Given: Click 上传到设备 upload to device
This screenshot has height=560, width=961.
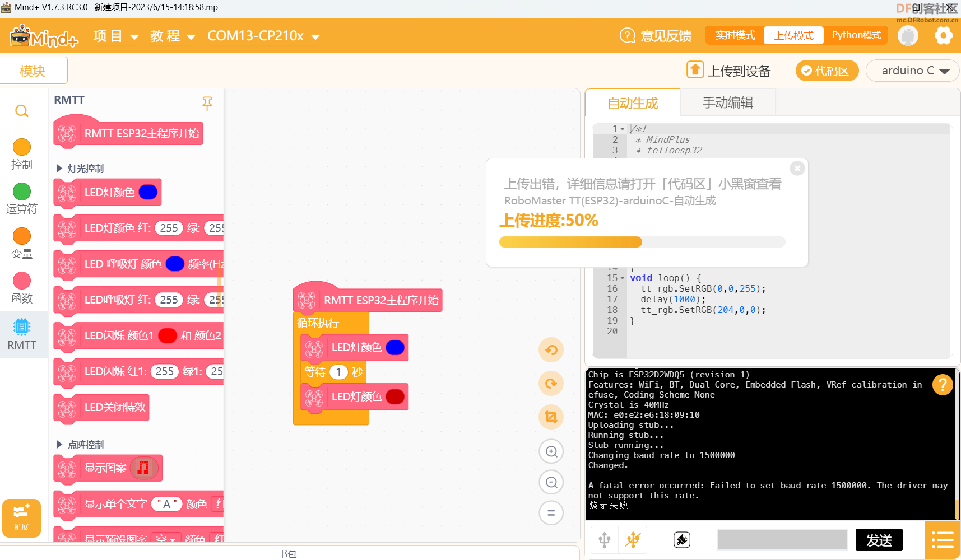Looking at the screenshot, I should 729,71.
